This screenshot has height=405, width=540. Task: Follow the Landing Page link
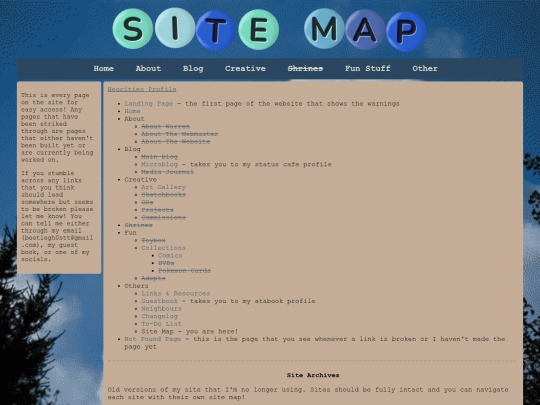click(x=148, y=104)
